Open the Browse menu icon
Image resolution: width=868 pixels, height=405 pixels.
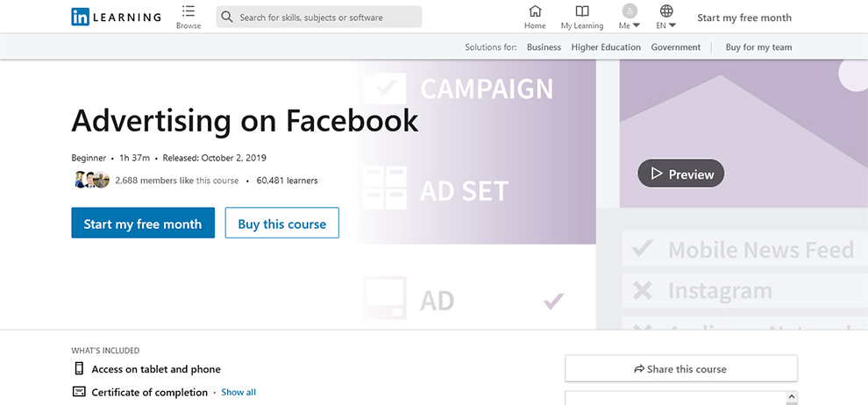click(189, 11)
